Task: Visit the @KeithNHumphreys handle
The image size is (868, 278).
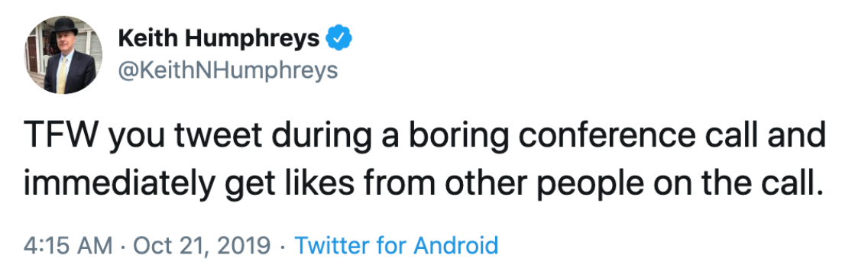Action: pos(228,72)
